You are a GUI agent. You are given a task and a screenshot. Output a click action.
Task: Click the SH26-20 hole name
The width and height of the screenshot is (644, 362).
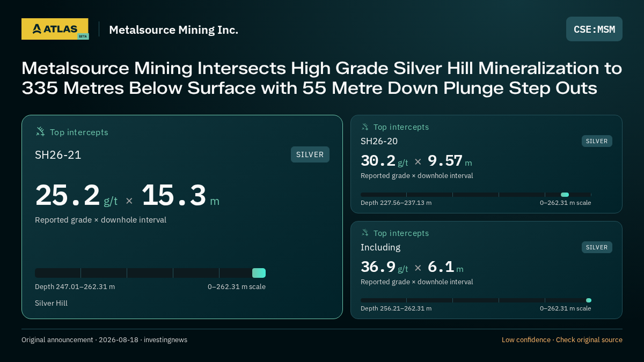pyautogui.click(x=379, y=141)
